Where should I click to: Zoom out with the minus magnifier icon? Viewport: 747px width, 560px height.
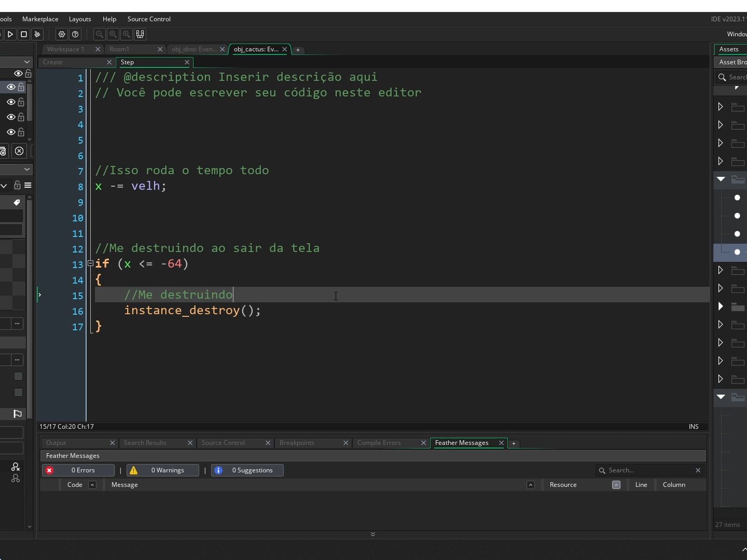click(x=99, y=34)
